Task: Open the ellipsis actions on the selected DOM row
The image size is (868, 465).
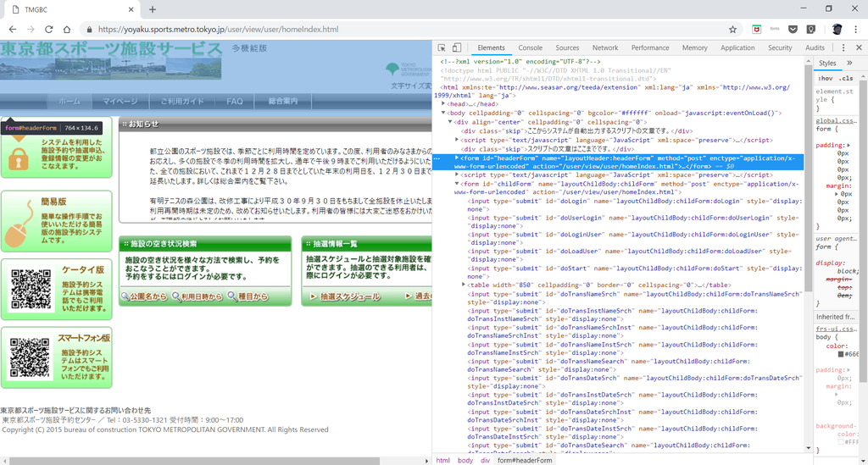Action: coord(437,158)
